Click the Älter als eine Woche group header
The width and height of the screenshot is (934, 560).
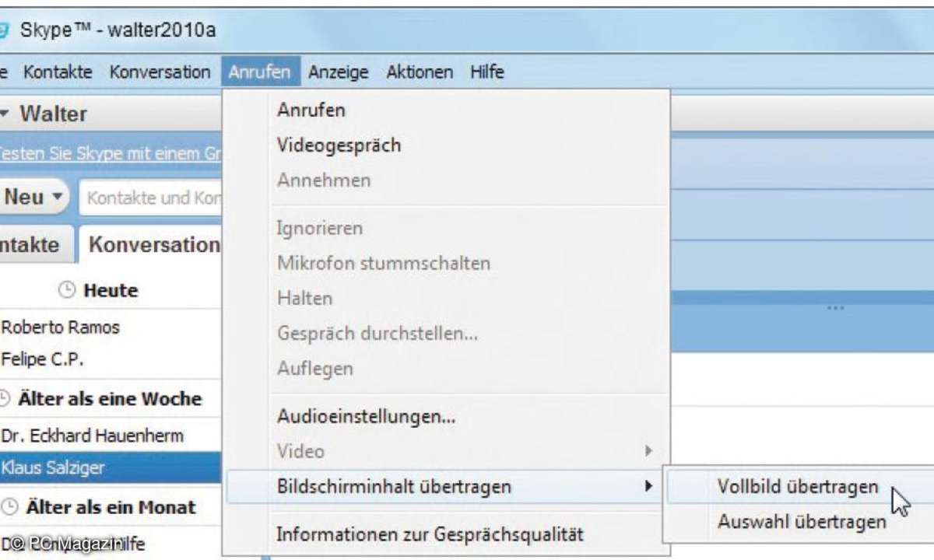point(111,399)
